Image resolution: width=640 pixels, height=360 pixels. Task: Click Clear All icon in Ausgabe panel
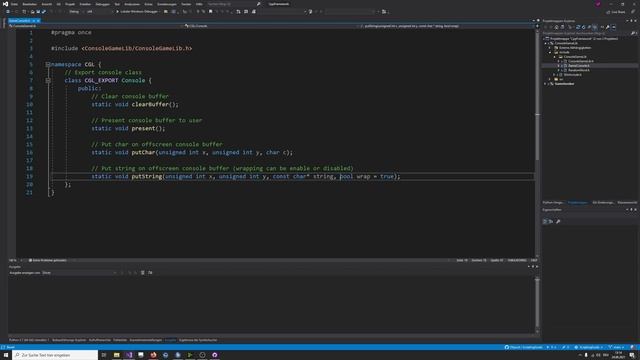pos(142,273)
